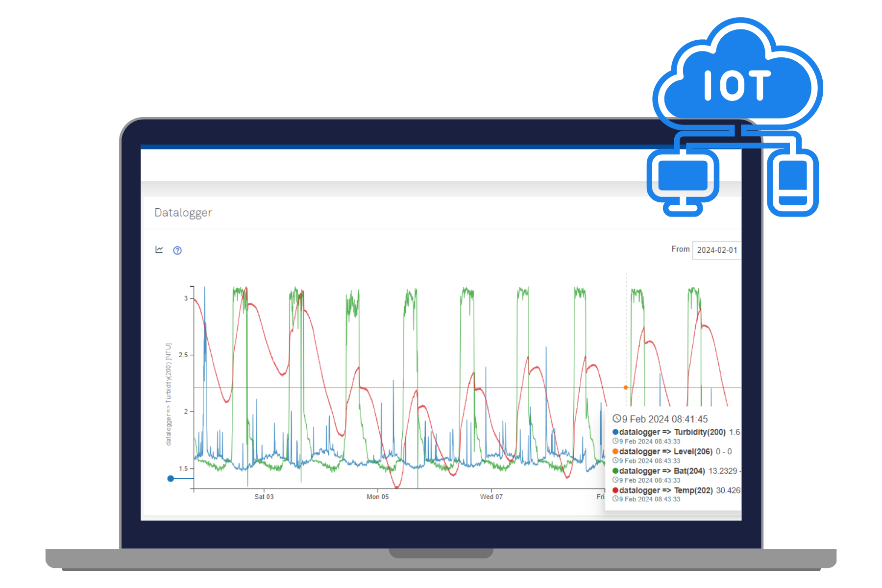
Task: Click the clock icon beside 9 Feb 2024 08:41:45
Action: pos(616,418)
